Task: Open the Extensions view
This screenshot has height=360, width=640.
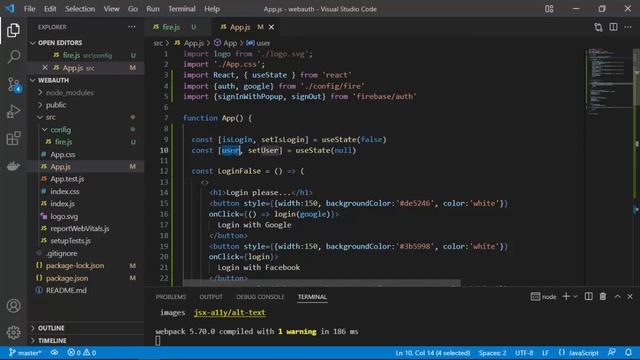Action: point(13,138)
